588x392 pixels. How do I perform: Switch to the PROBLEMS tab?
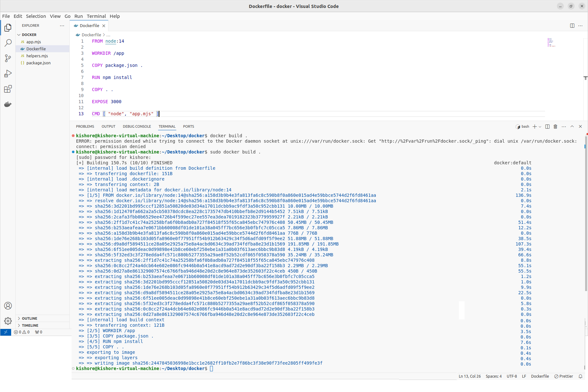pos(85,126)
